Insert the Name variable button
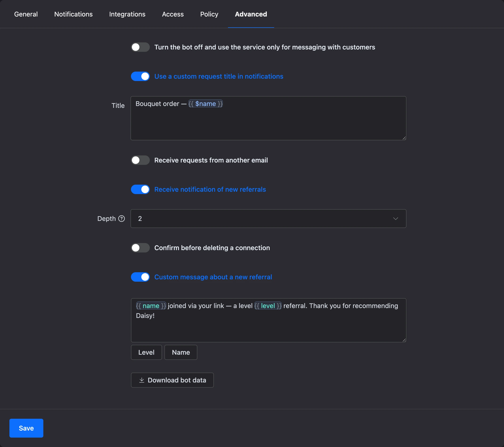The image size is (504, 447). pyautogui.click(x=181, y=352)
